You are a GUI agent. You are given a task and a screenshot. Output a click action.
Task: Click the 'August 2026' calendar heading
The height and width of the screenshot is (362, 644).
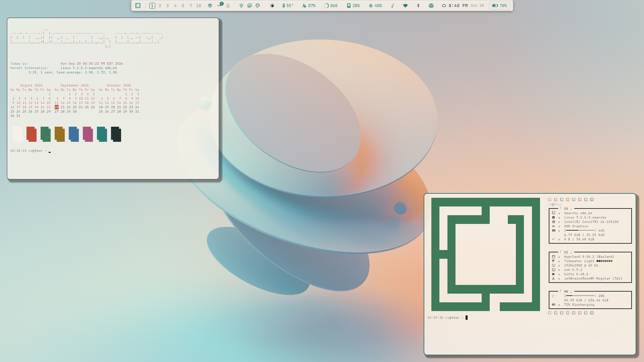coord(32,85)
